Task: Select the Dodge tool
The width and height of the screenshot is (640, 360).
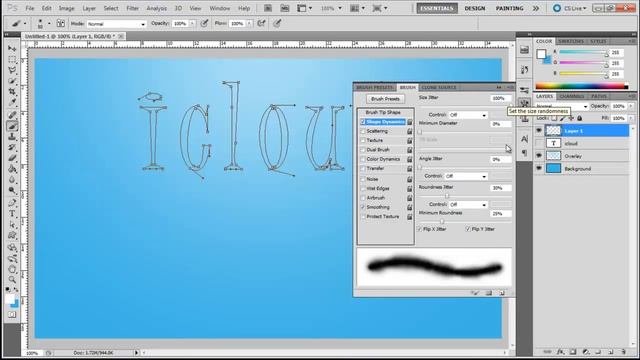Action: 12,190
